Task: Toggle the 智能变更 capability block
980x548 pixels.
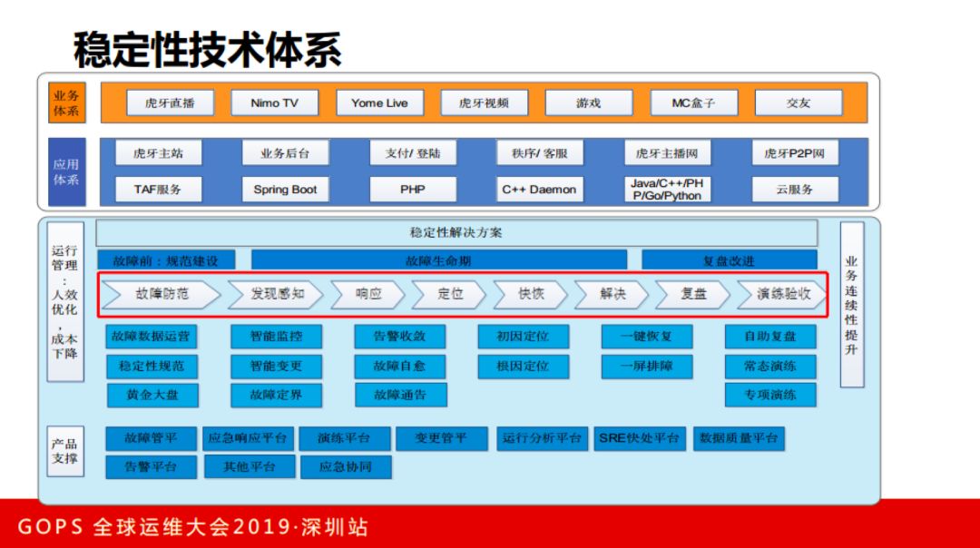Action: [277, 366]
